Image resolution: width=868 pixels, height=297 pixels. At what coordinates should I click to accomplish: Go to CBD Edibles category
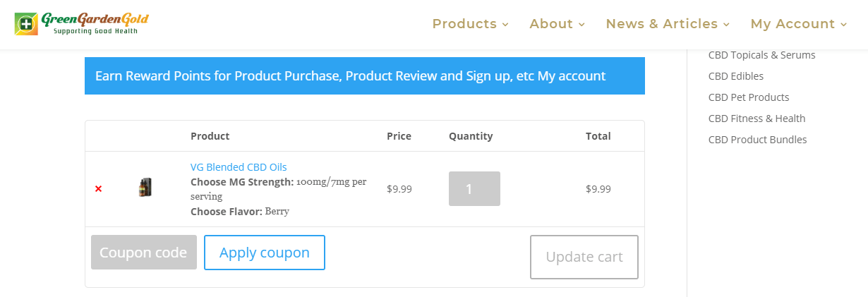pyautogui.click(x=736, y=76)
